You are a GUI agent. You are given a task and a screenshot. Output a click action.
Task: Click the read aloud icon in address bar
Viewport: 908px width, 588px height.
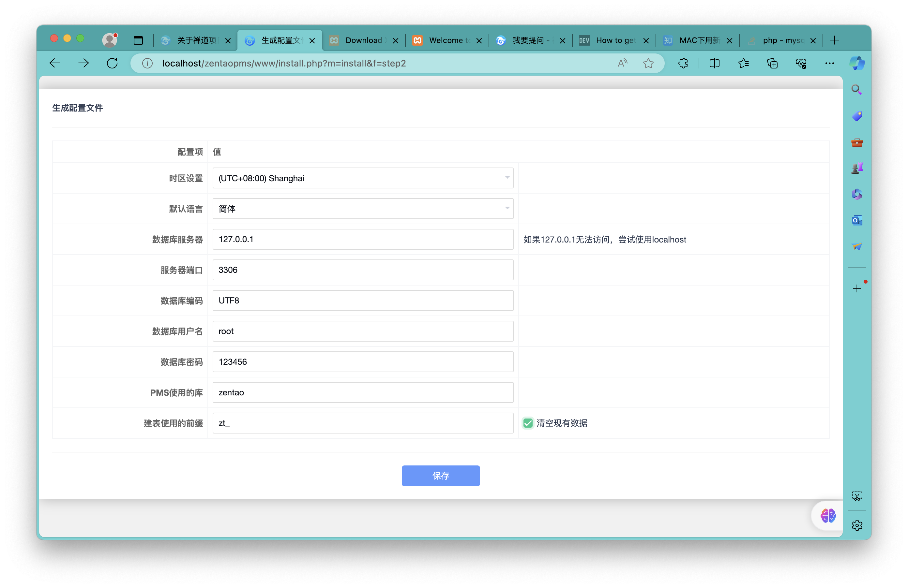622,63
